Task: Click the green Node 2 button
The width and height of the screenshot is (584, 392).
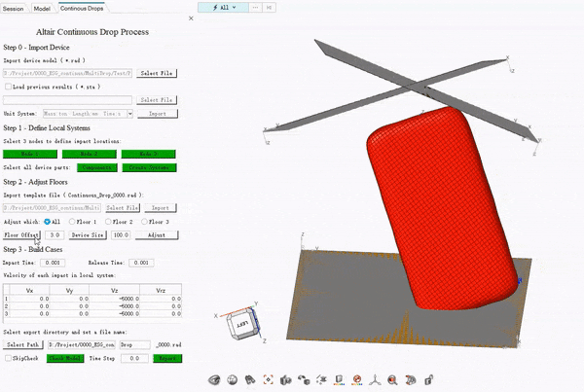Action: tap(89, 154)
